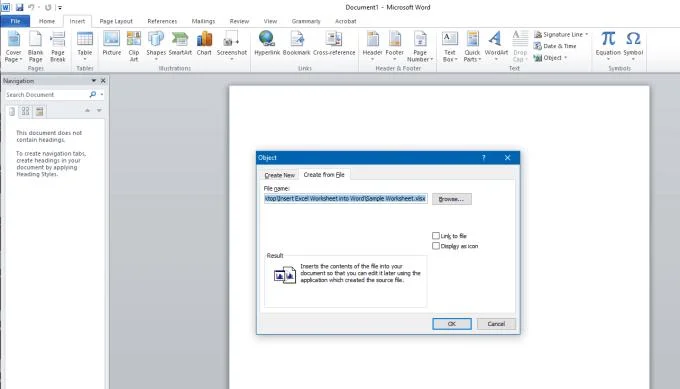Screen dimensions: 680x389
Task: Insert a Signature Line
Action: pyautogui.click(x=560, y=34)
